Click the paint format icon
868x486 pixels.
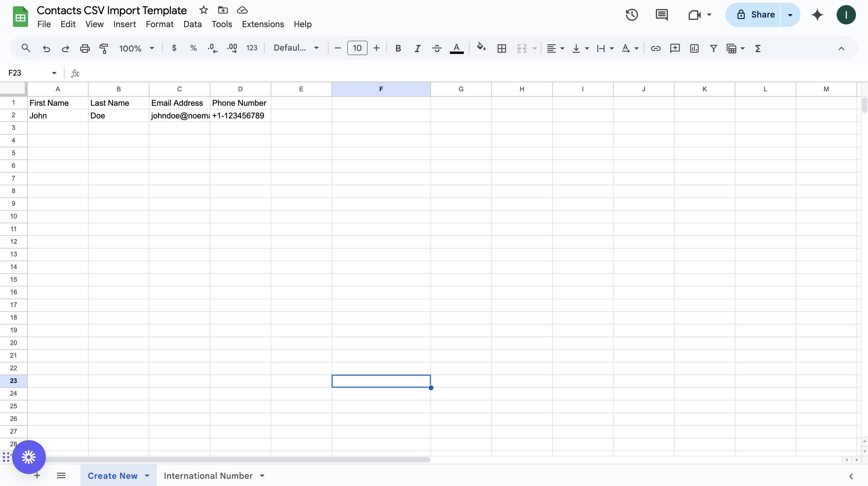coord(104,49)
